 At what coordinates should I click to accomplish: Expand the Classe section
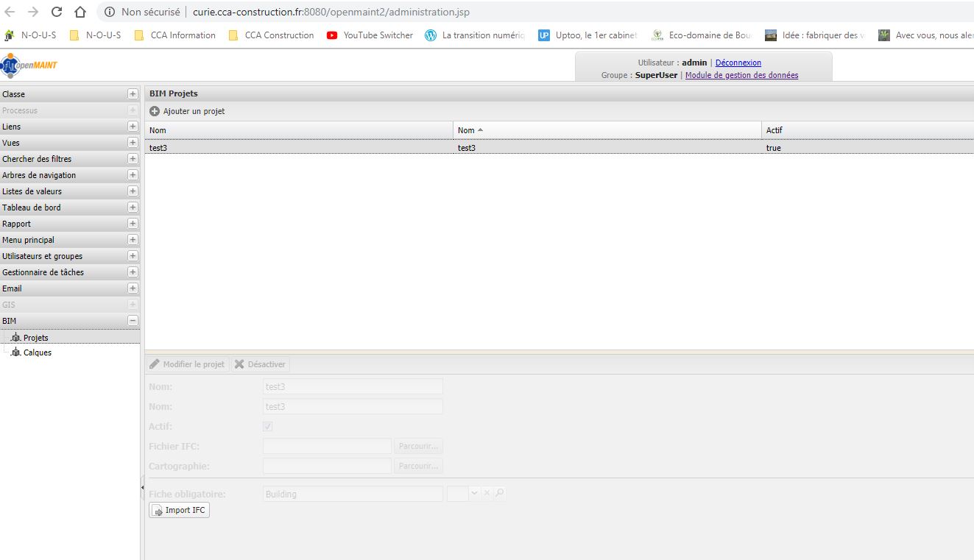click(x=133, y=94)
